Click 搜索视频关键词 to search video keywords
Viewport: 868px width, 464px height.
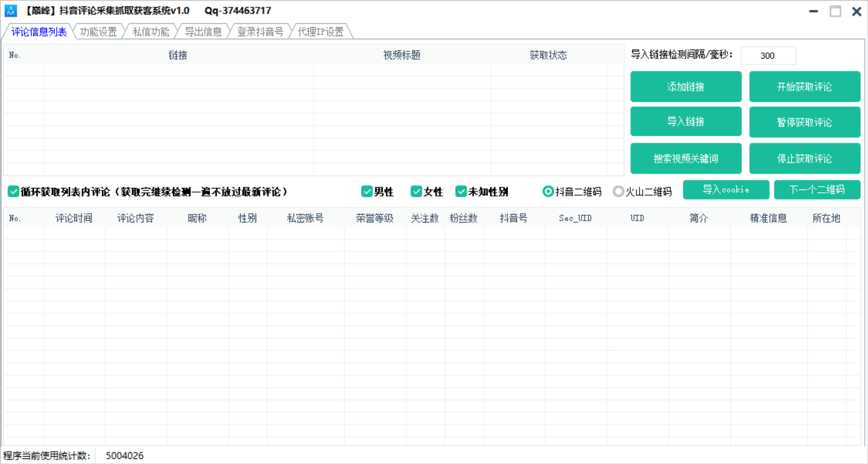point(685,158)
